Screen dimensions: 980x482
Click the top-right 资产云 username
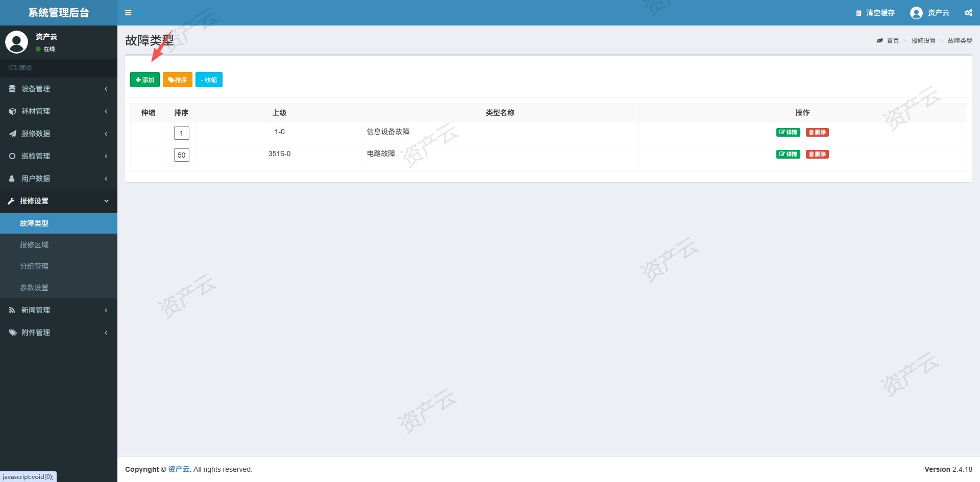click(x=939, y=13)
